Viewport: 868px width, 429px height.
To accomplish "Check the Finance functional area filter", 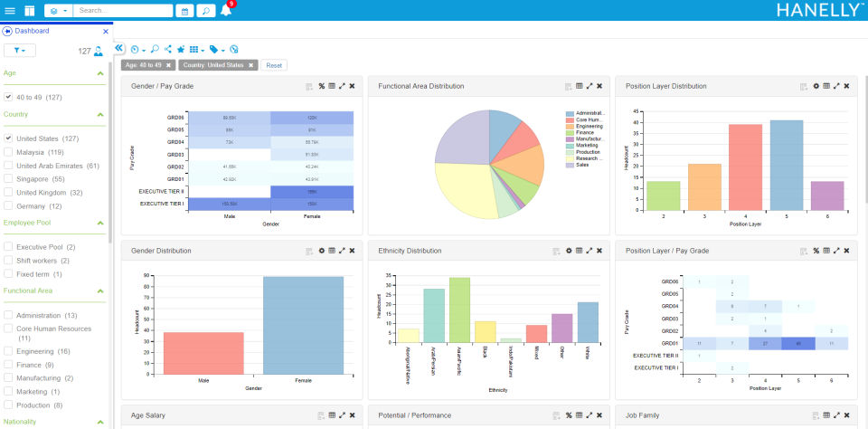I will [x=8, y=365].
